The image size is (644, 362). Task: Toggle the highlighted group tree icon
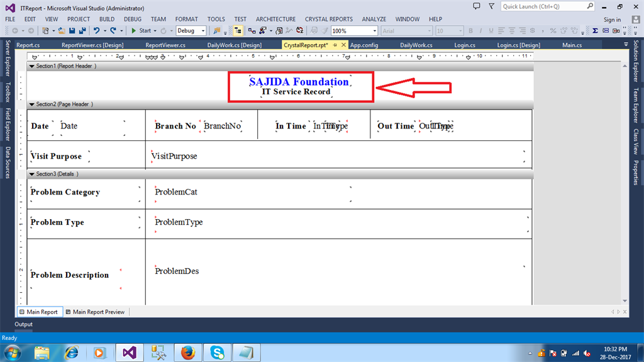tap(238, 30)
